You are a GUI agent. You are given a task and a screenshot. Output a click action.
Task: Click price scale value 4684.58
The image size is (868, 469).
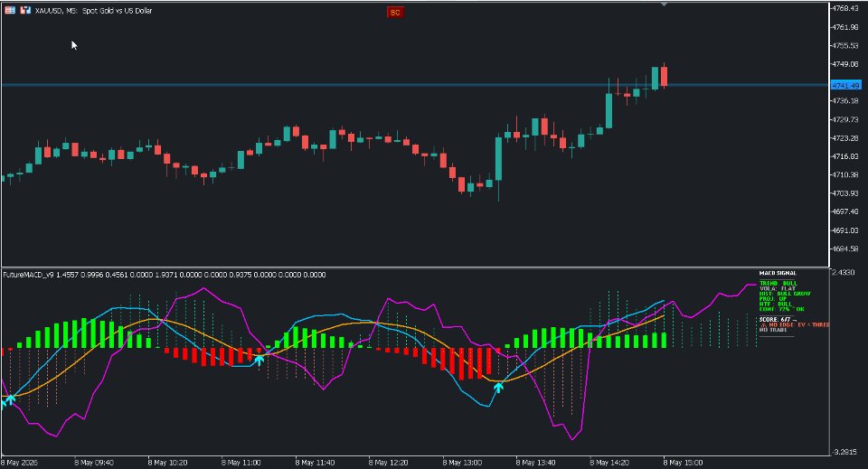click(x=845, y=249)
